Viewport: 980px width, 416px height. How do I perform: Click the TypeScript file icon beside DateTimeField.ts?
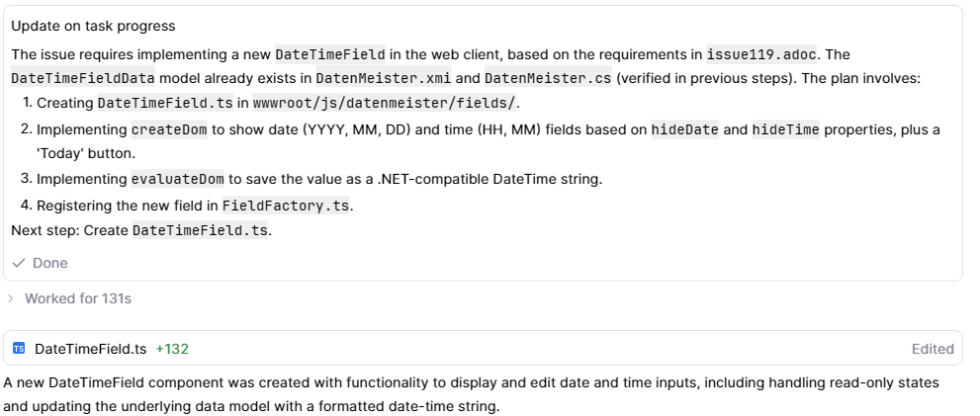click(19, 349)
